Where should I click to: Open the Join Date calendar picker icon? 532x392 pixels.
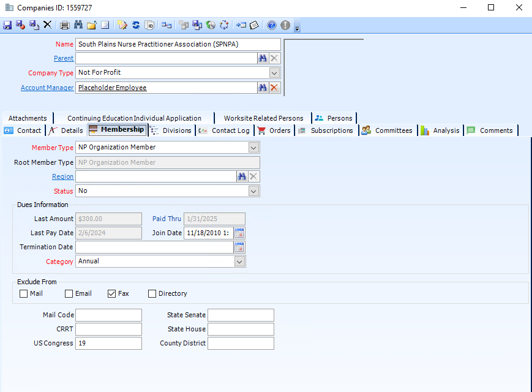238,233
